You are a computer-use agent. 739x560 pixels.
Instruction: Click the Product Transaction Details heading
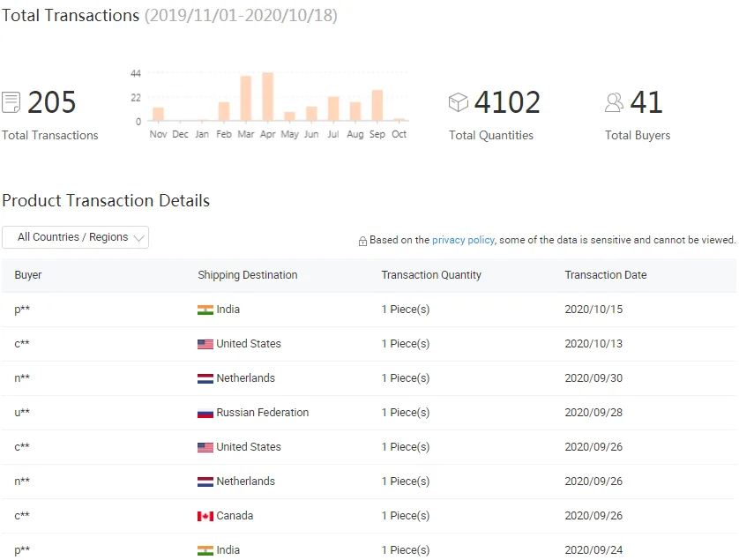pyautogui.click(x=106, y=200)
